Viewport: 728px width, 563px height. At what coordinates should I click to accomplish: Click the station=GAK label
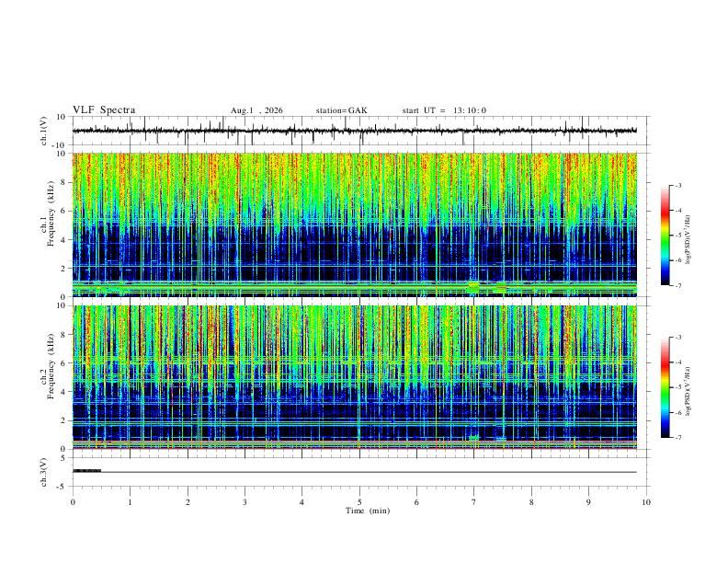click(x=341, y=110)
